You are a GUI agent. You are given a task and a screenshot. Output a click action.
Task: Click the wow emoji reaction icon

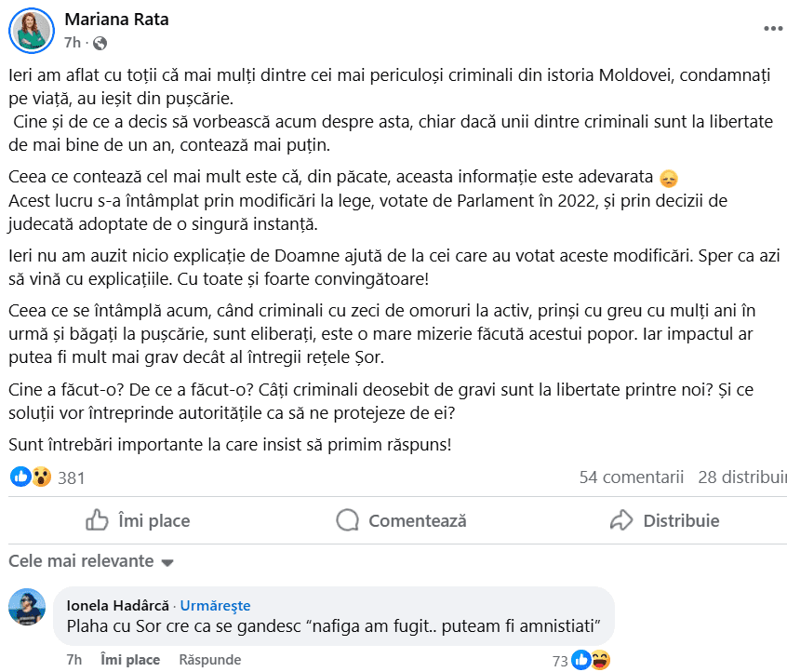click(x=41, y=477)
